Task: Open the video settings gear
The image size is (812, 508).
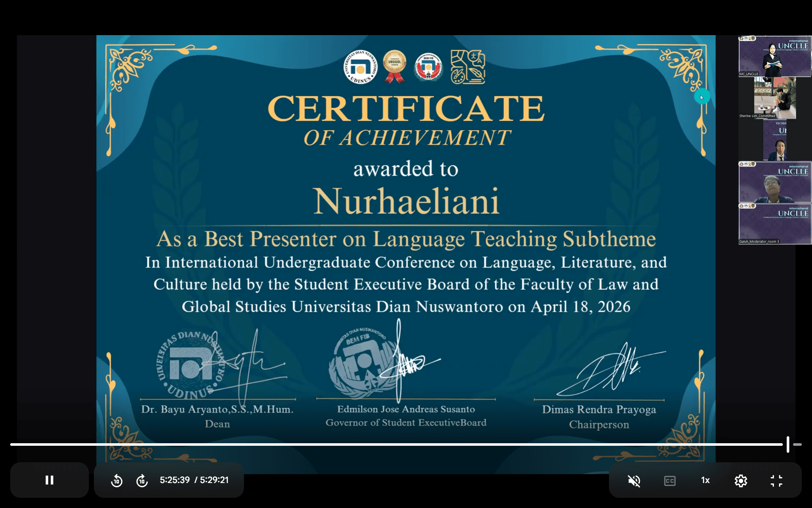Action: [x=741, y=480]
